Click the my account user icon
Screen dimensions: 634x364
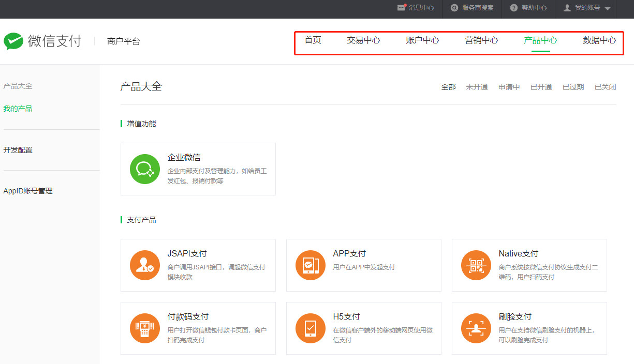(x=567, y=8)
